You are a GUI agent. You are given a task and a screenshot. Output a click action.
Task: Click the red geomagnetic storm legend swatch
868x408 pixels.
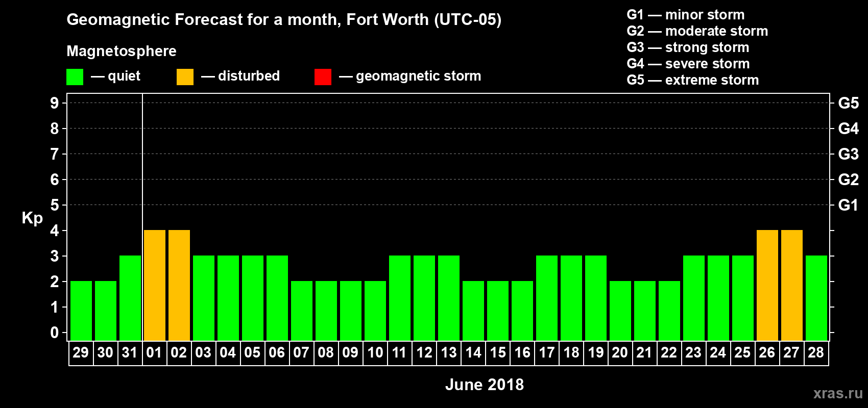pos(323,77)
